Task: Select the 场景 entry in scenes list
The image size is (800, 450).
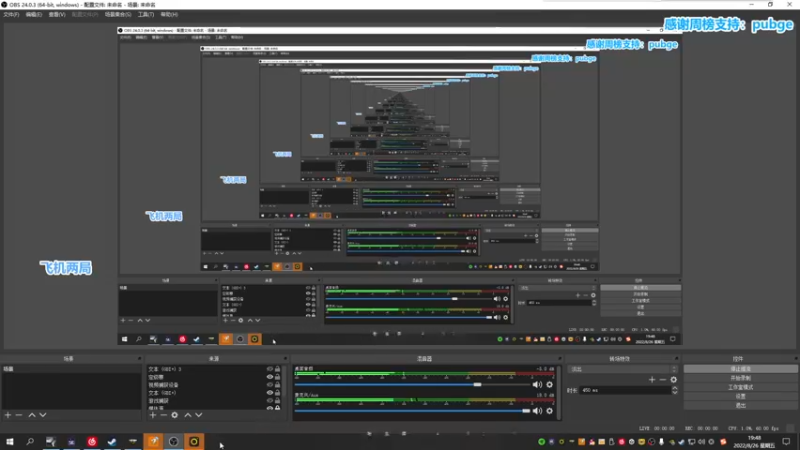Action: 70,369
